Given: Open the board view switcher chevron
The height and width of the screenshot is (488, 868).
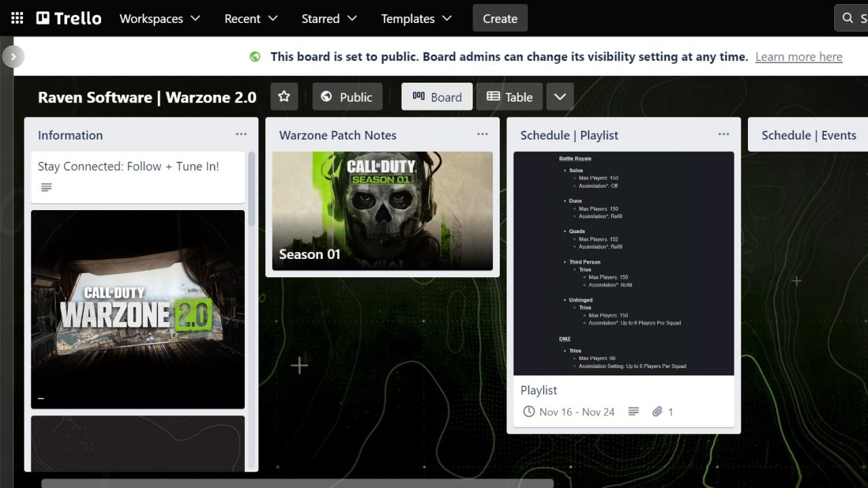Looking at the screenshot, I should [x=560, y=96].
